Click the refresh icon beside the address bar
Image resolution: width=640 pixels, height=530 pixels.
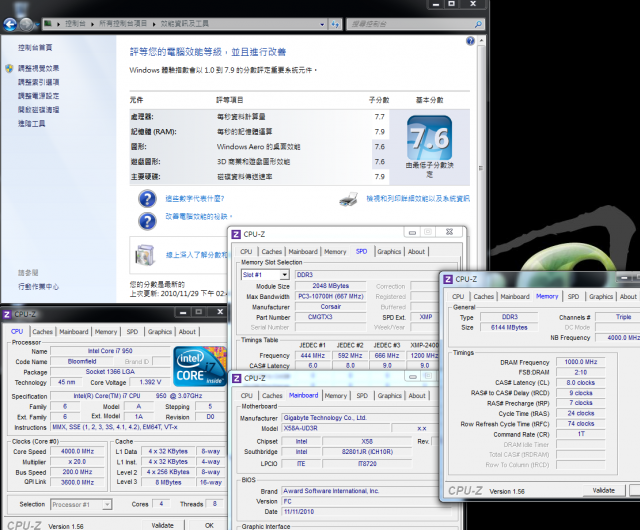click(335, 24)
